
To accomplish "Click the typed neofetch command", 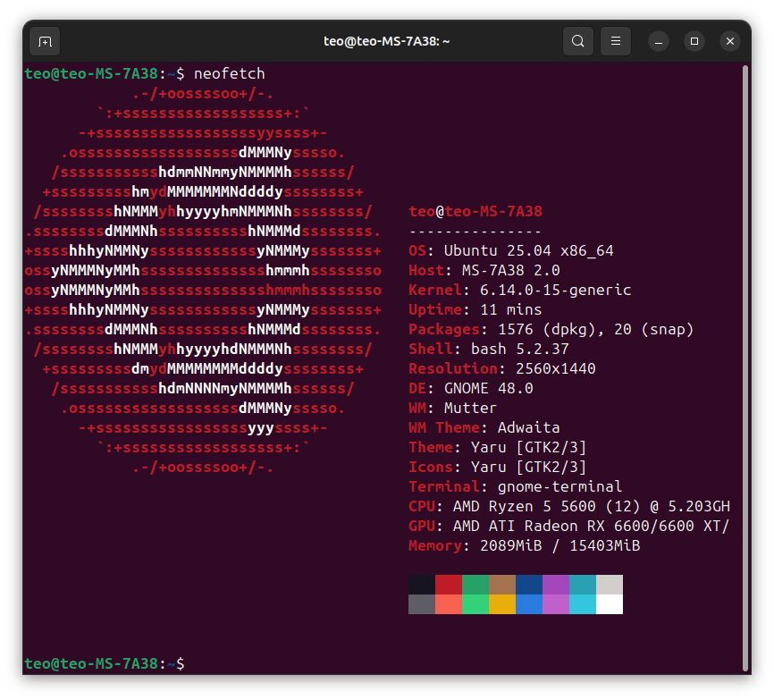I will 230,73.
